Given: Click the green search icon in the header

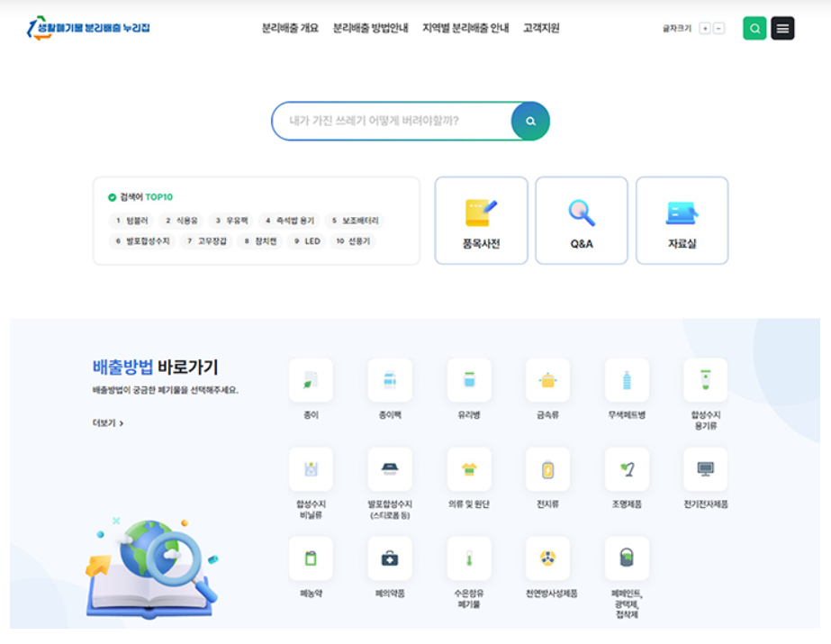Looking at the screenshot, I should click(754, 28).
